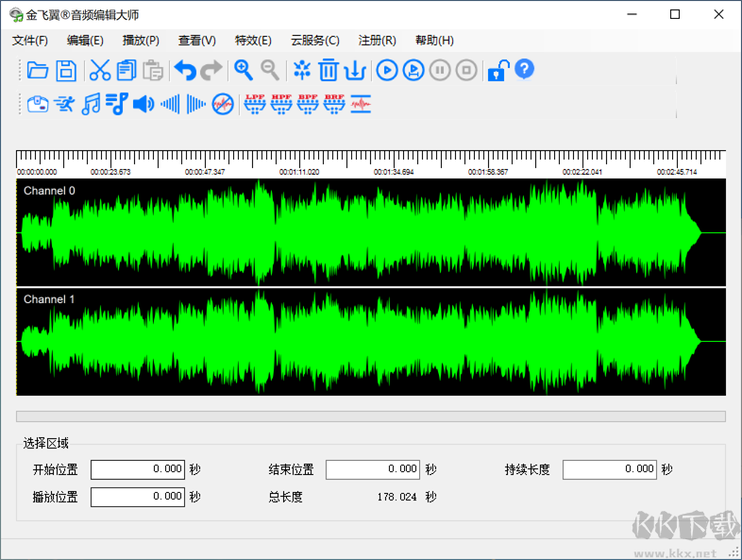The width and height of the screenshot is (742, 560).
Task: Click the unlock padlock registration icon
Action: (497, 70)
